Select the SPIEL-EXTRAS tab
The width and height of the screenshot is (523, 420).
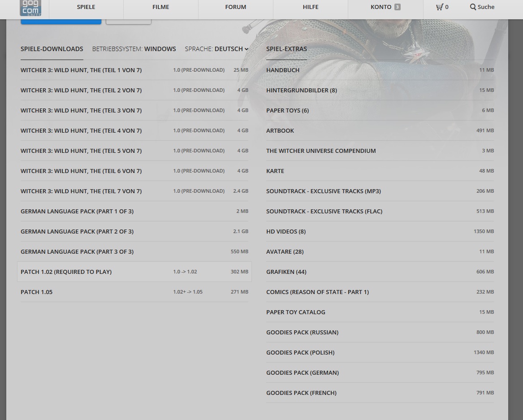click(x=286, y=49)
